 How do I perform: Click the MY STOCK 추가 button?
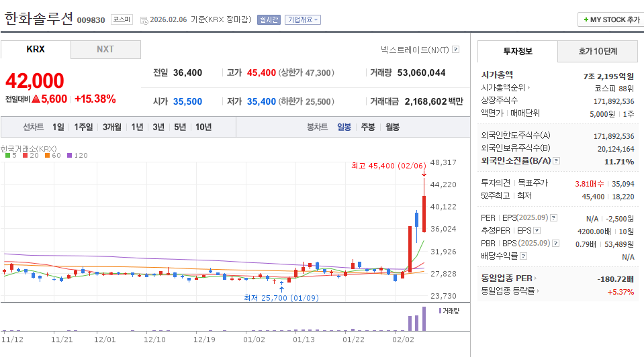611,19
